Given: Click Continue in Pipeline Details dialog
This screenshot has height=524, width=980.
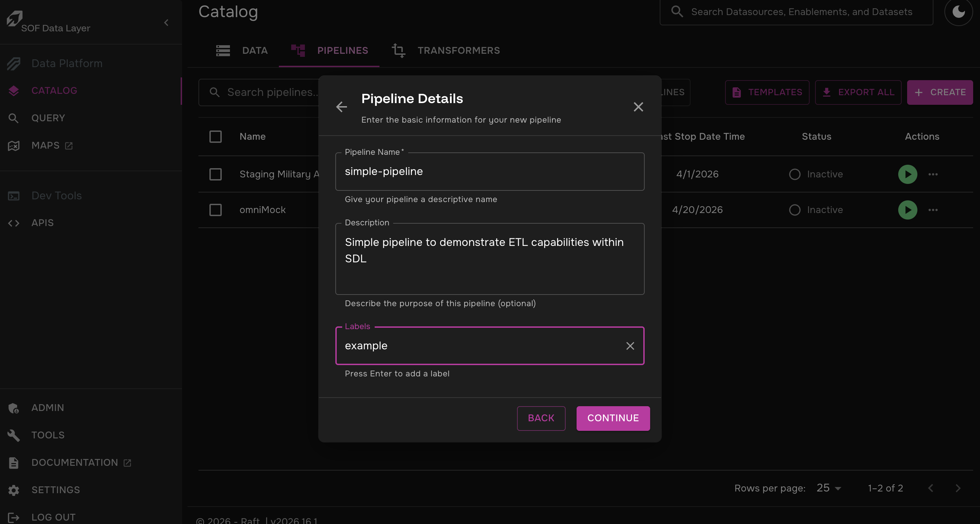Looking at the screenshot, I should (x=613, y=419).
